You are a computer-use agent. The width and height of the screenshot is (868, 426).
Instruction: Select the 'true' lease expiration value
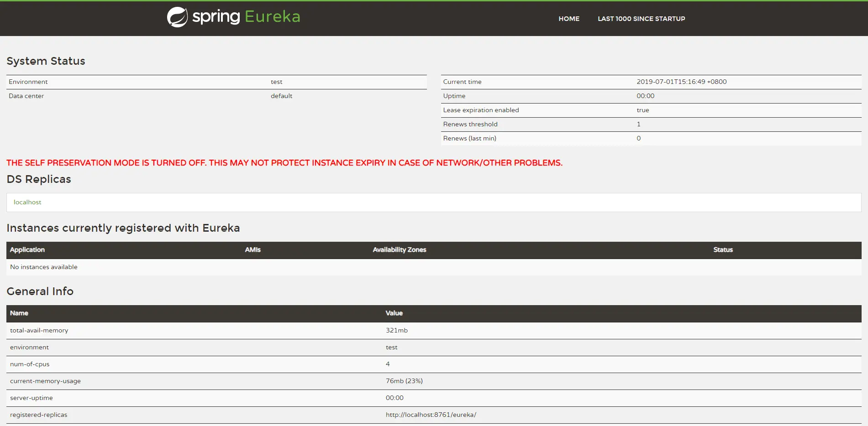click(643, 110)
